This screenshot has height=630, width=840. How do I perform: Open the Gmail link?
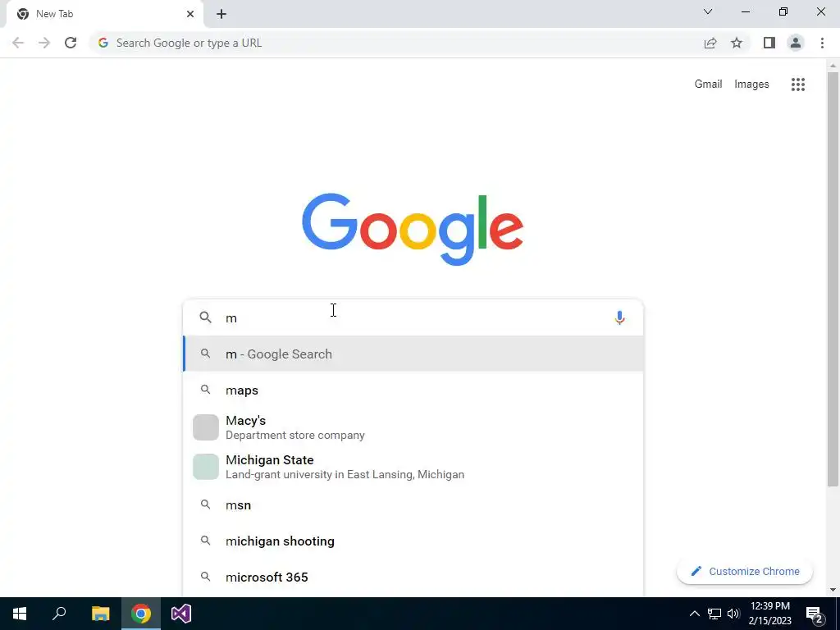tap(708, 84)
